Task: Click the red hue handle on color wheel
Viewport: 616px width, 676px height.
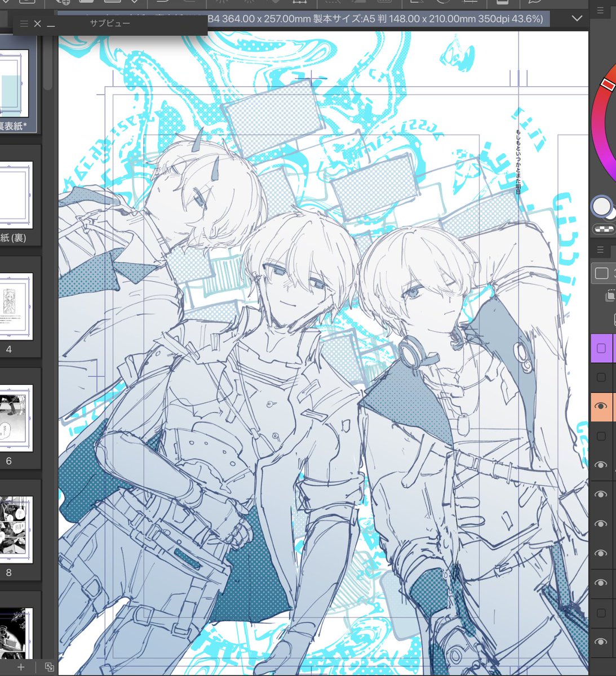Action: click(x=607, y=84)
